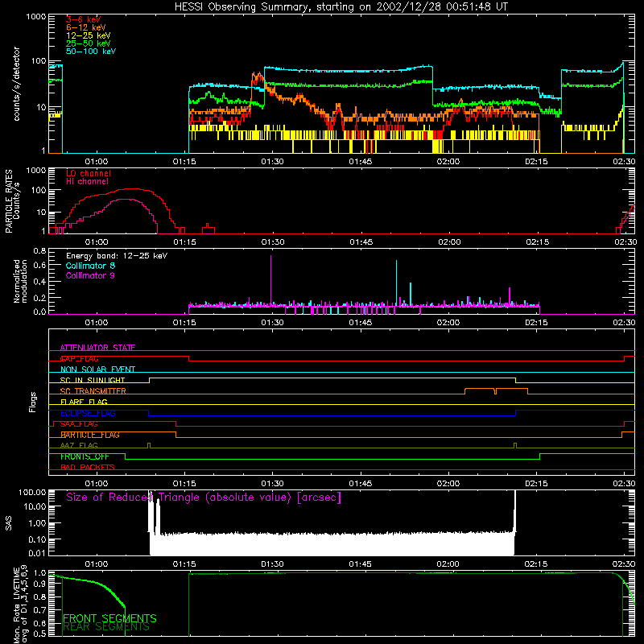Click the ATTENUATOR_STATE flag label
The width and height of the screenshot is (644, 644).
click(x=97, y=348)
